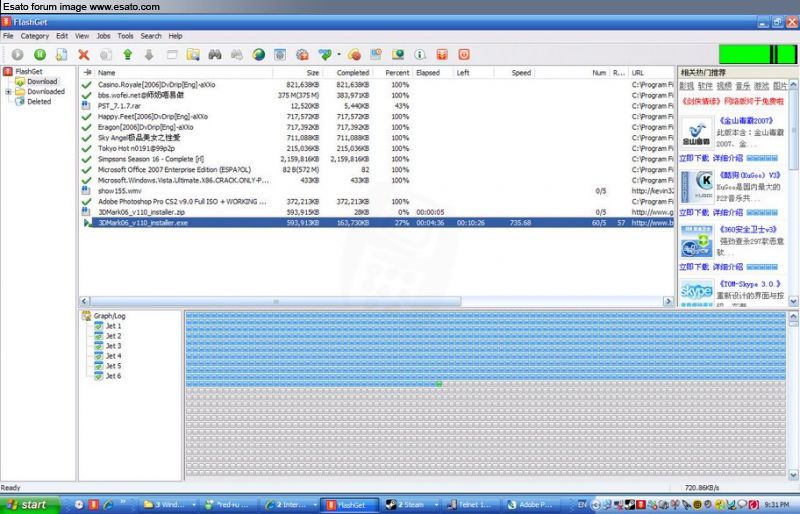The height and width of the screenshot is (514, 800).
Task: Select Jet 1 in the log tree
Action: coord(113,326)
